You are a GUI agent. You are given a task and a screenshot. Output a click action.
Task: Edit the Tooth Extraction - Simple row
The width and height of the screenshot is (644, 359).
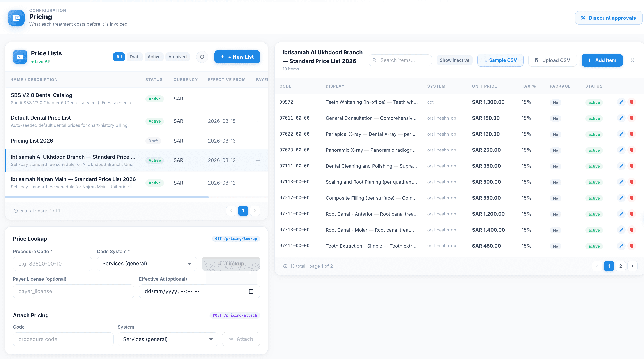coord(621,246)
